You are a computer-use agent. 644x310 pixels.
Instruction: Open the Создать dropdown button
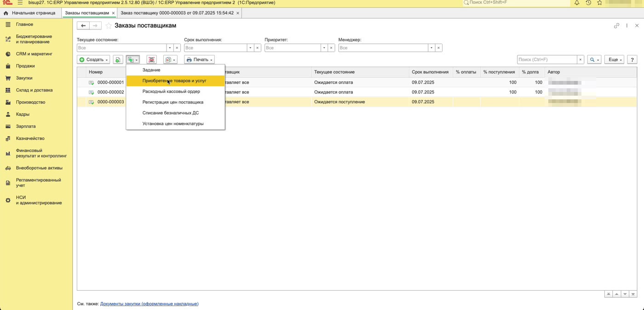click(x=93, y=60)
